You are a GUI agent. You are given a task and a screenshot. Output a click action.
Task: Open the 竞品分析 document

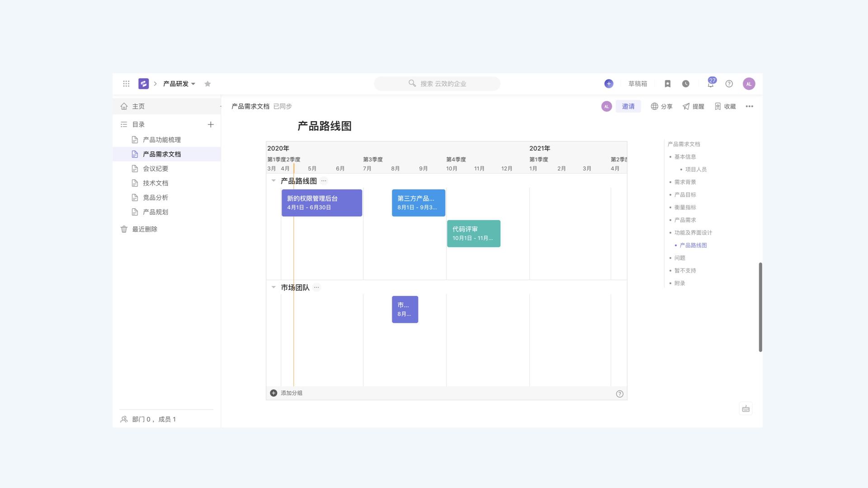tap(166, 197)
